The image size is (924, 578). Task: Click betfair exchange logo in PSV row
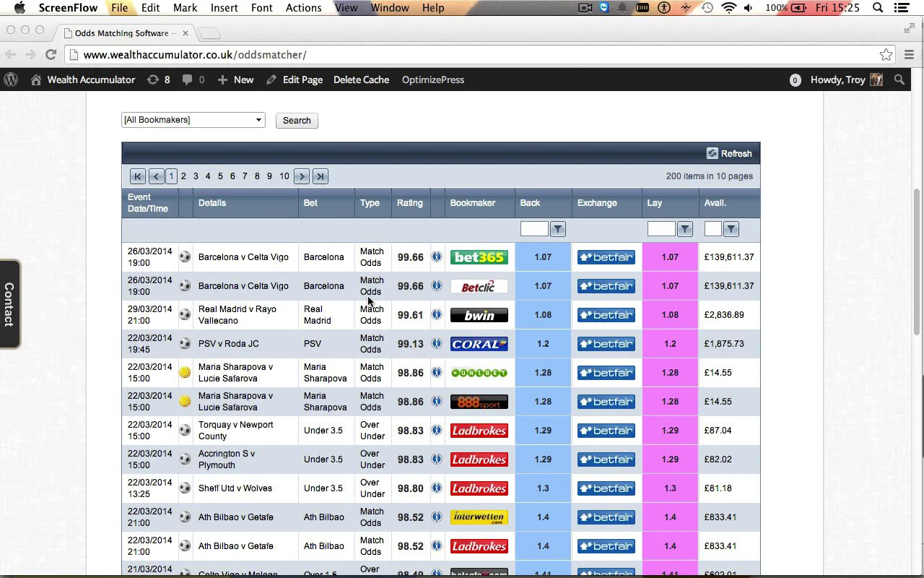pos(606,344)
